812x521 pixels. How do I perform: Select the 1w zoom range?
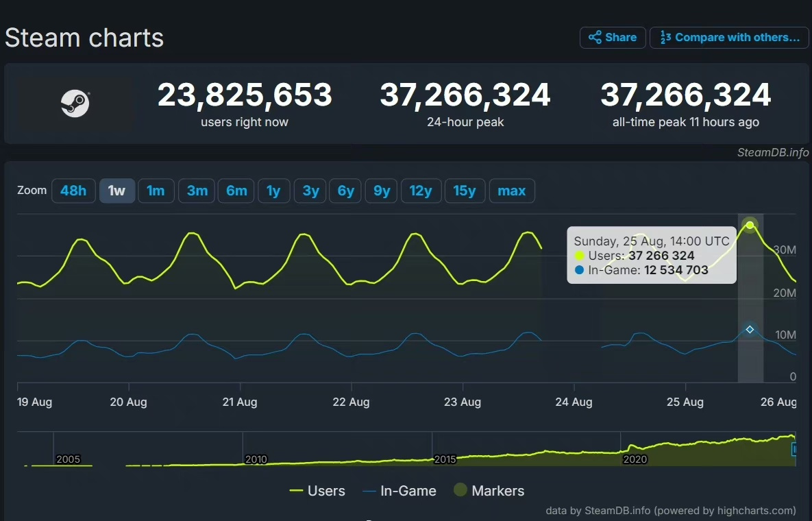point(117,191)
